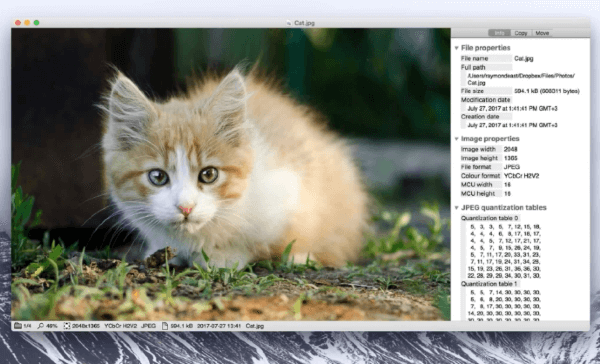Click the 1/4 image counter in status bar
Viewport: 600px width, 364px height.
tap(27, 326)
